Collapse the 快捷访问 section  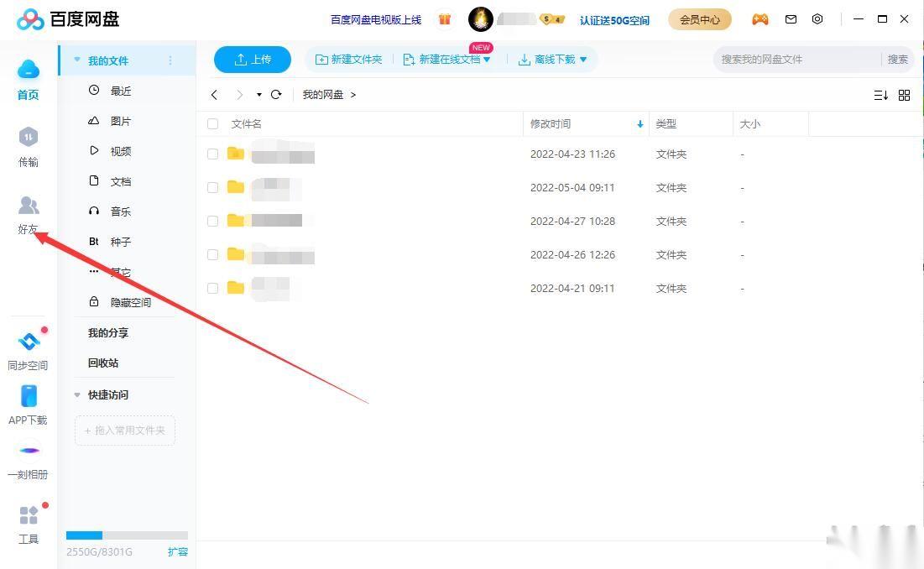[77, 394]
